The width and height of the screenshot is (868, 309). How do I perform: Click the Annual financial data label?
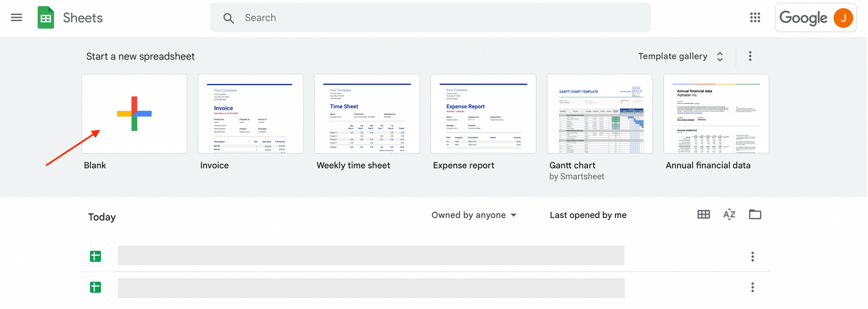tap(708, 165)
